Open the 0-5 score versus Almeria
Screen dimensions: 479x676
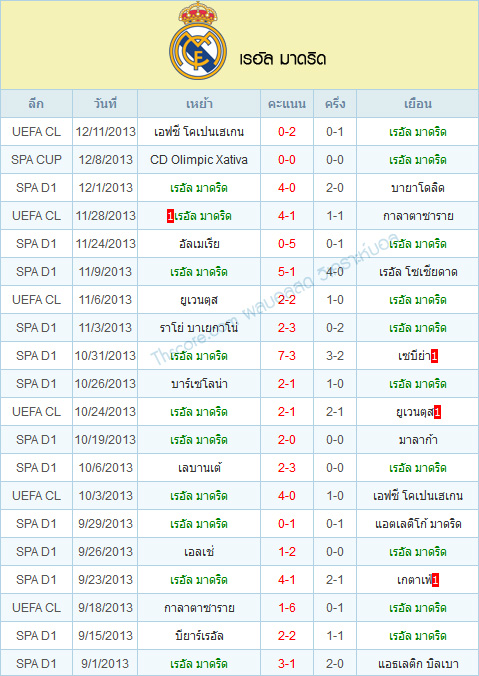click(x=287, y=244)
